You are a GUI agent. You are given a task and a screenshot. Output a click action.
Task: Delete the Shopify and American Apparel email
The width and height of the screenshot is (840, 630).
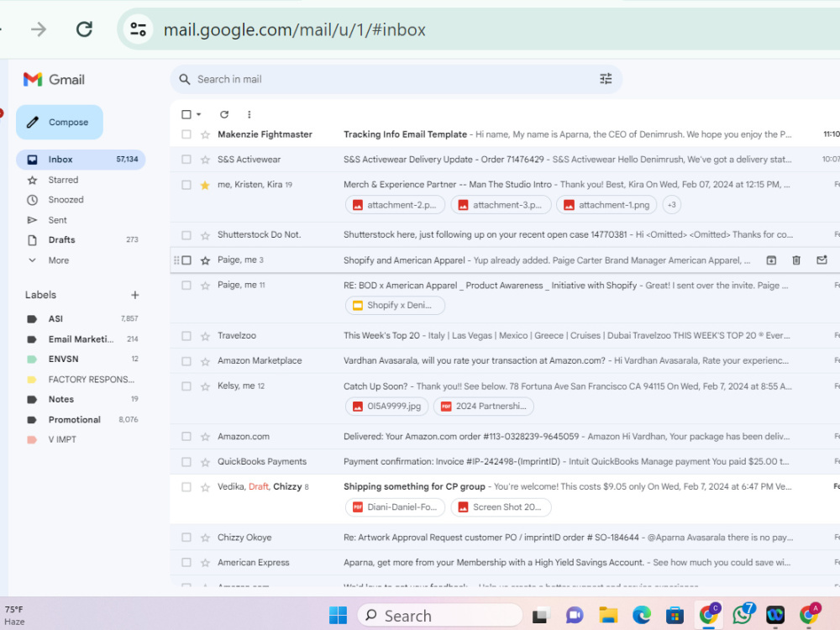pos(796,260)
